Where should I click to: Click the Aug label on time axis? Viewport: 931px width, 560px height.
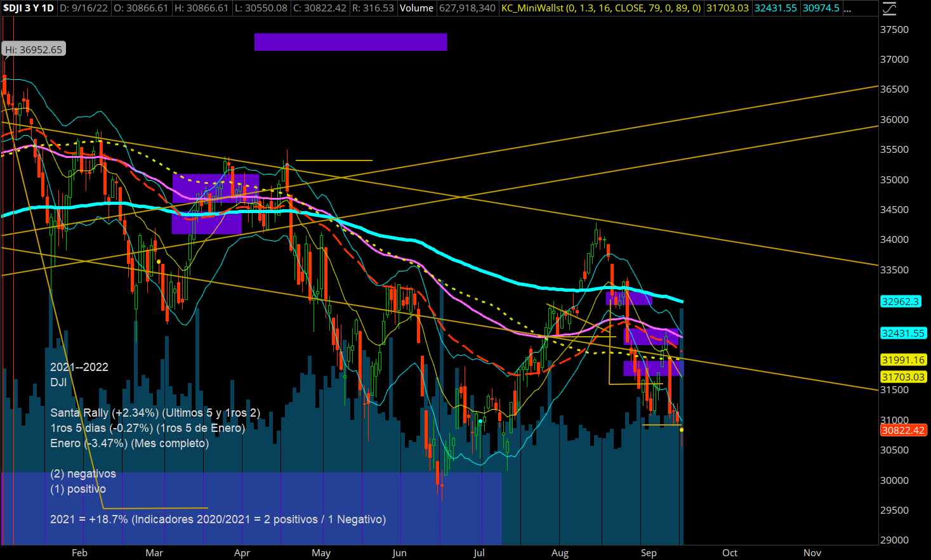pyautogui.click(x=560, y=553)
